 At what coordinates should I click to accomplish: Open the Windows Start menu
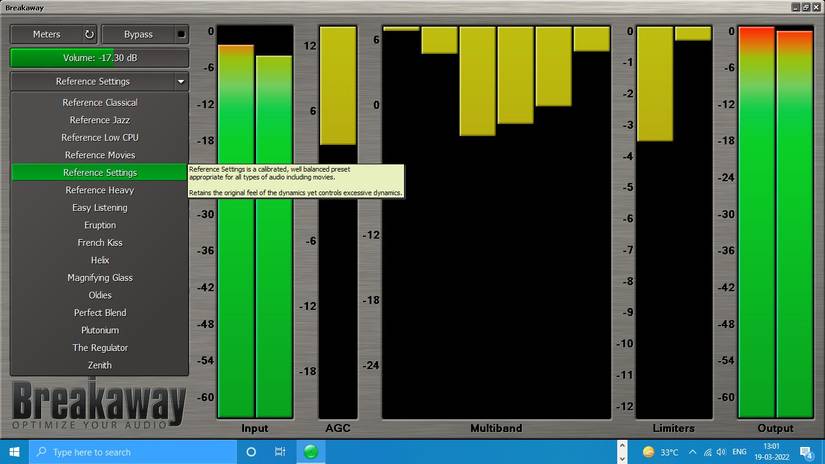pyautogui.click(x=14, y=452)
